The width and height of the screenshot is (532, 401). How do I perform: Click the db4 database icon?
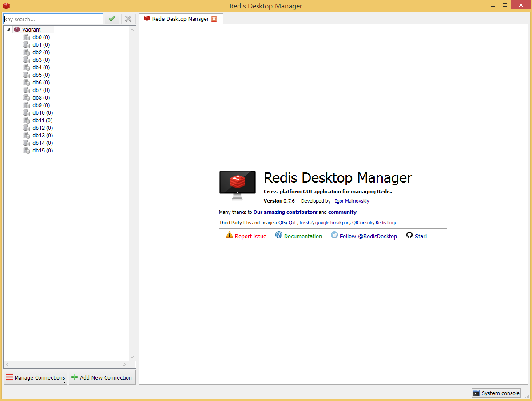26,67
